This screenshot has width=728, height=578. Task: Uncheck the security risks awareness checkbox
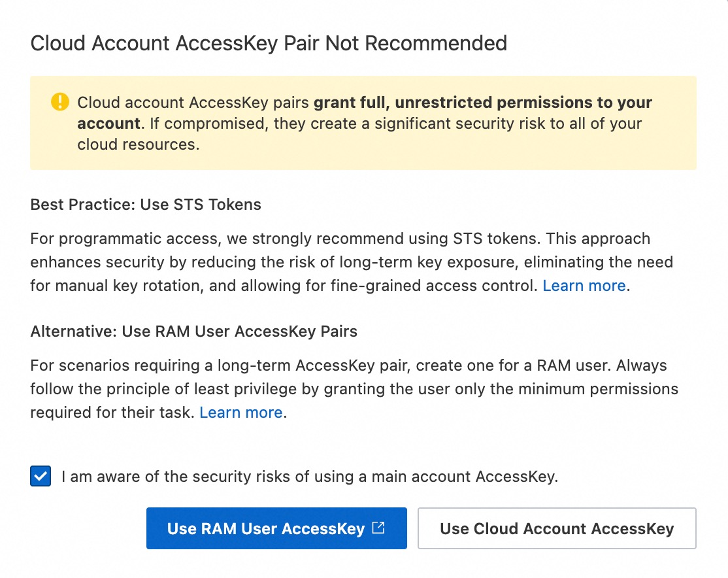tap(41, 477)
